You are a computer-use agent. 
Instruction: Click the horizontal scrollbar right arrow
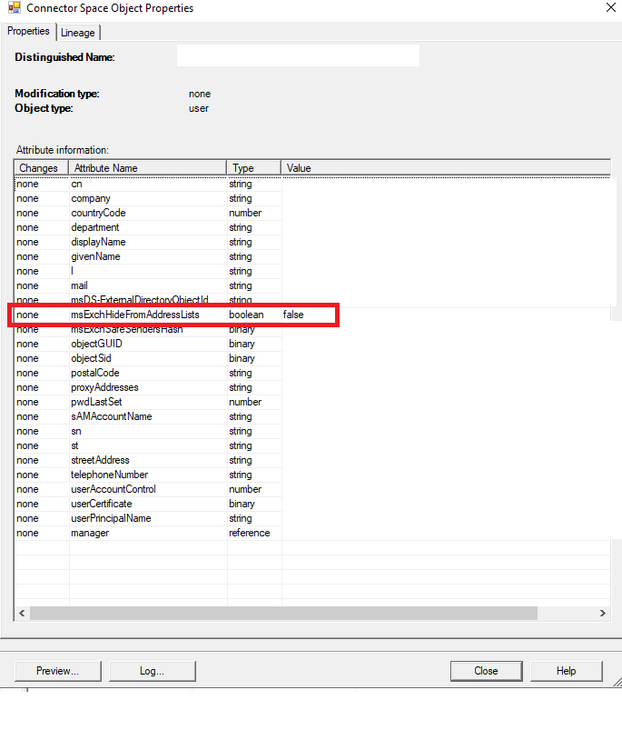click(602, 613)
